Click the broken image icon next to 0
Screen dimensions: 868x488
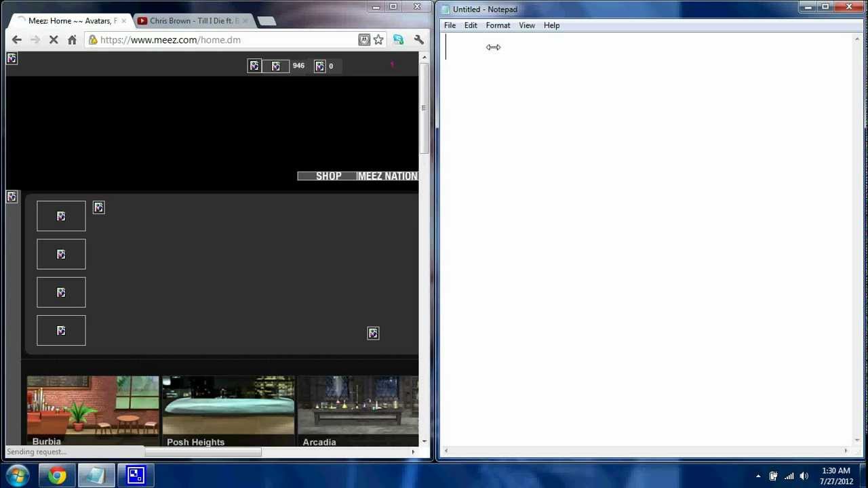pos(320,66)
